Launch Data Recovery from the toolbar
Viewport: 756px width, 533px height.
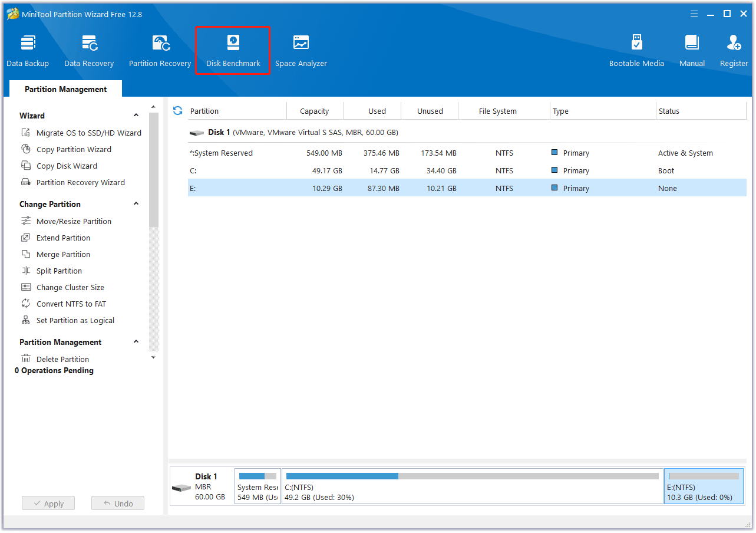click(x=89, y=51)
